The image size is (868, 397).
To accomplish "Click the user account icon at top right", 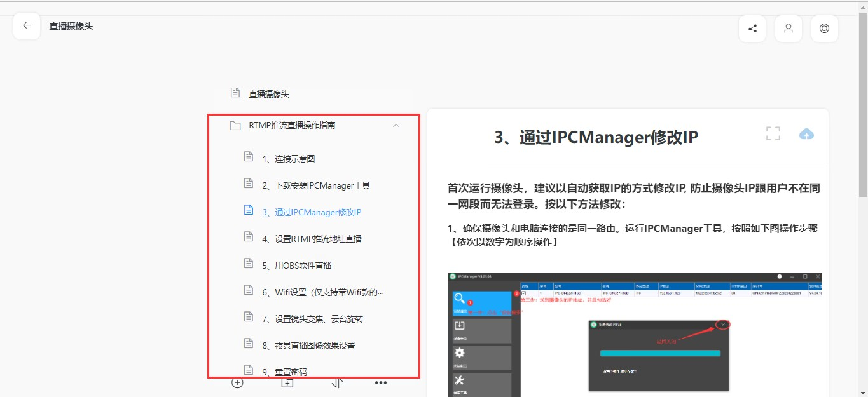I will (x=789, y=28).
